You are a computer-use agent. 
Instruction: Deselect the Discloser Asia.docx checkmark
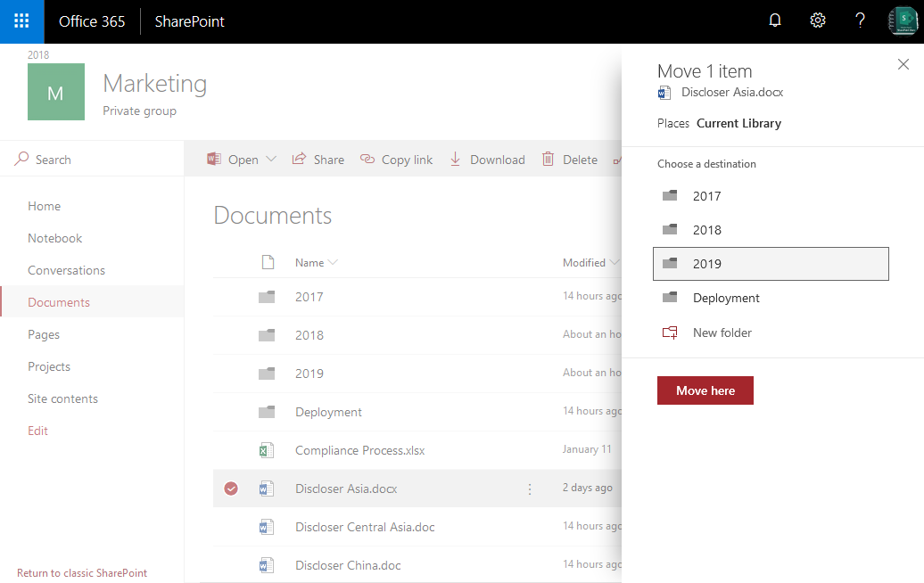[231, 489]
